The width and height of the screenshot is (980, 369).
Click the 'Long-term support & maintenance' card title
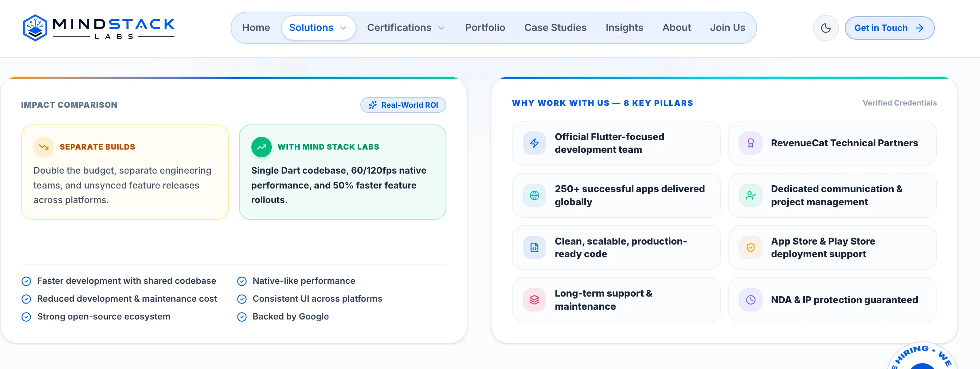(603, 300)
